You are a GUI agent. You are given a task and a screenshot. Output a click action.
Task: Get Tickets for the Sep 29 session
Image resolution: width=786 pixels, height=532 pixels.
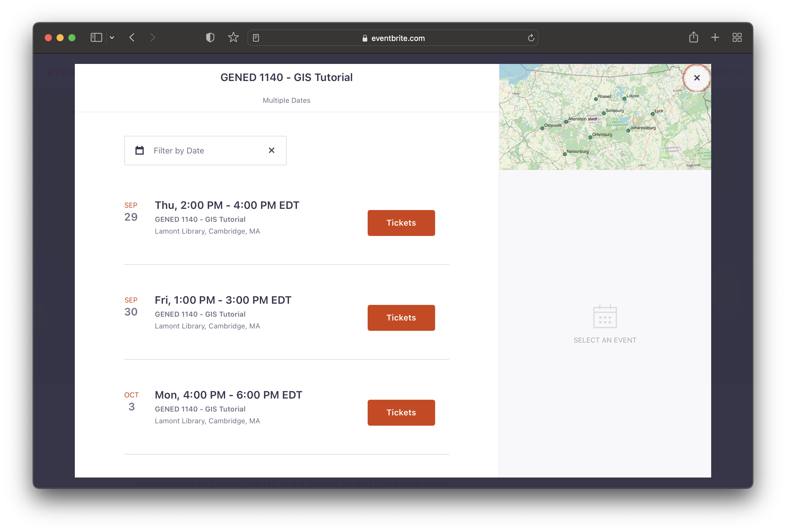[401, 223]
